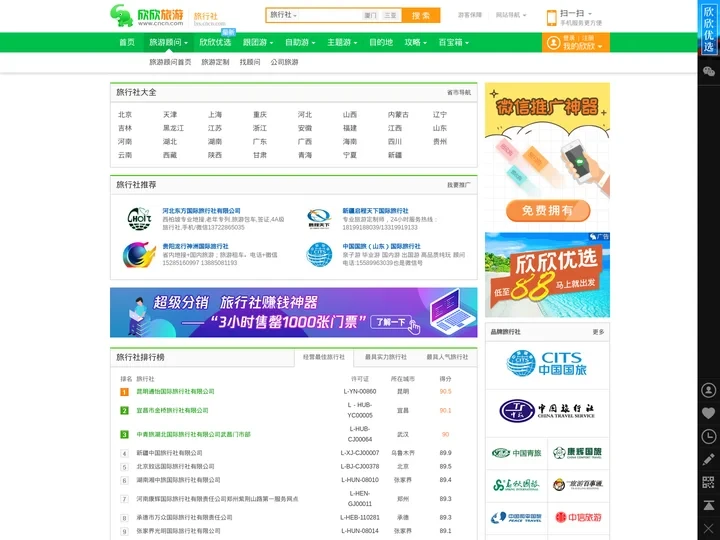
Task: Show the QR code icon in sidebar
Action: tap(709, 482)
